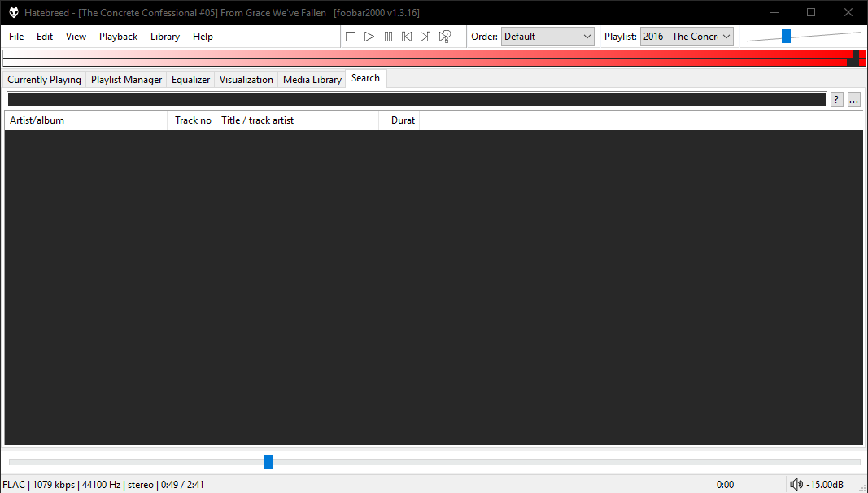Viewport: 868px width, 493px height.
Task: Open the ... search options button
Action: pos(854,99)
